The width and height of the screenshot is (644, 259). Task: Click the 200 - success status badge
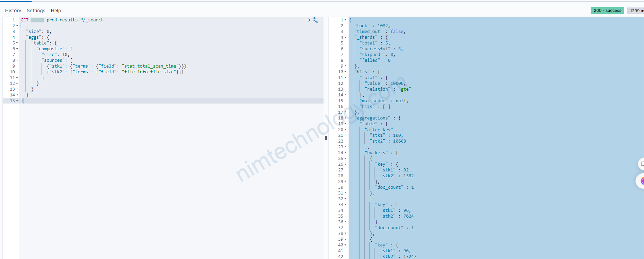coord(607,11)
